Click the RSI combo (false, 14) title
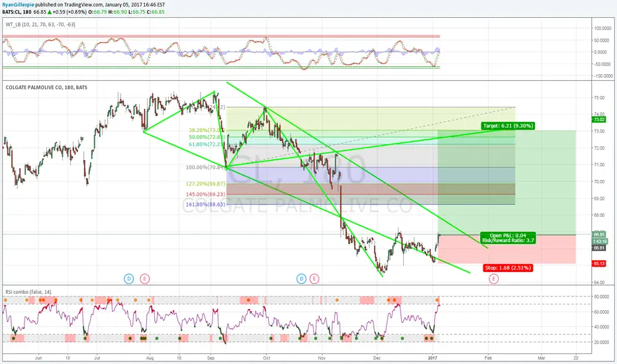Image resolution: width=617 pixels, height=364 pixels. pyautogui.click(x=28, y=292)
